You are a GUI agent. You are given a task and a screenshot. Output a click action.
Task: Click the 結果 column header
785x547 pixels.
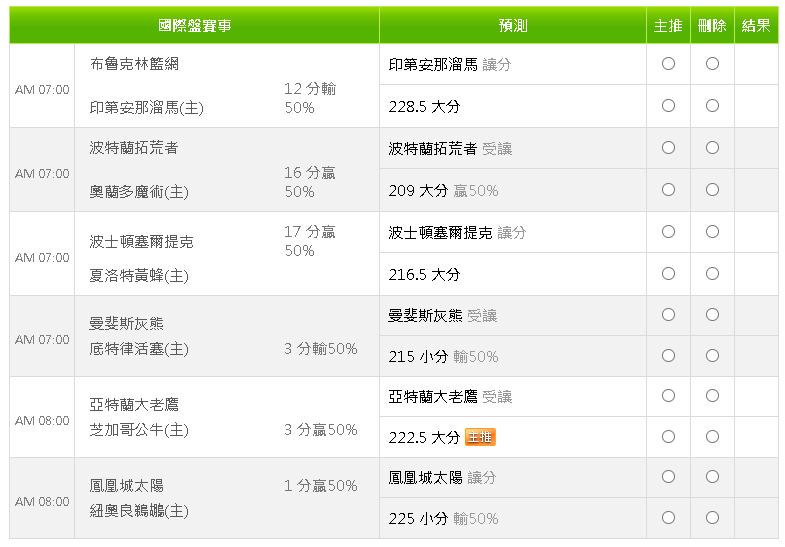[x=756, y=25]
